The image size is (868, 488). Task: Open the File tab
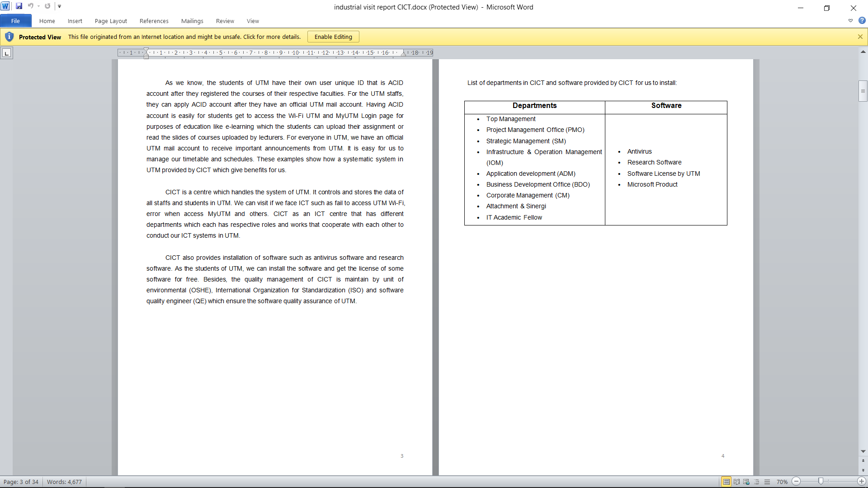point(15,21)
